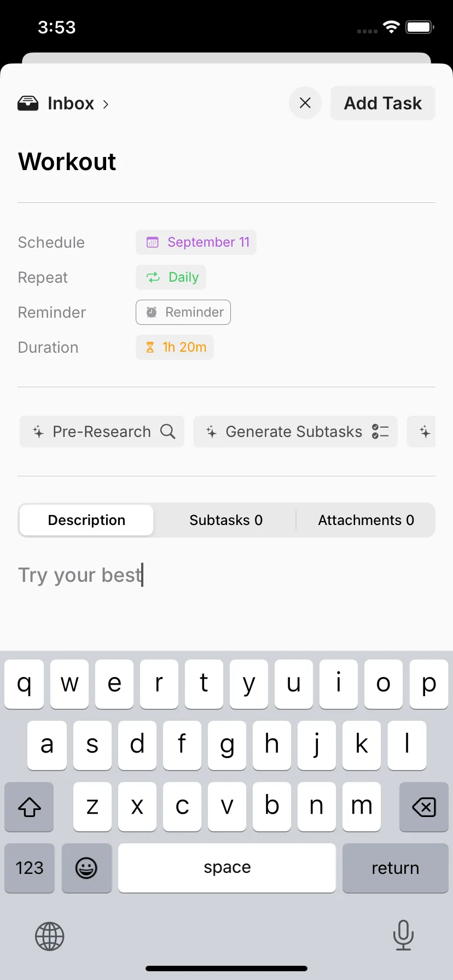The height and width of the screenshot is (980, 453).
Task: Tap the keyboard backspace delete icon
Action: point(424,807)
